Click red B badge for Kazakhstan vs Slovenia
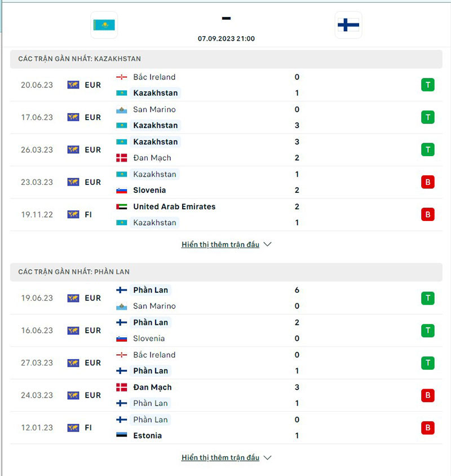 (427, 182)
